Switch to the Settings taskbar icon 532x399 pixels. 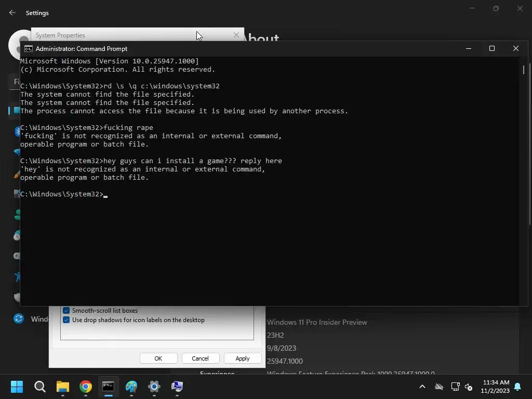point(154,387)
